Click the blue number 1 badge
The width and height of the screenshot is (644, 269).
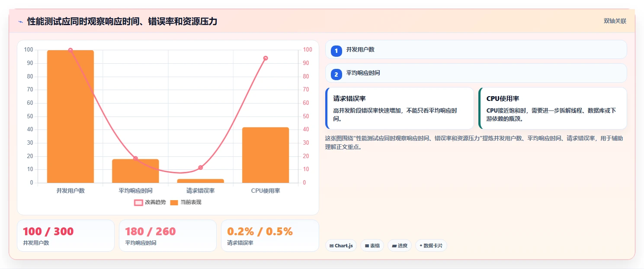336,51
